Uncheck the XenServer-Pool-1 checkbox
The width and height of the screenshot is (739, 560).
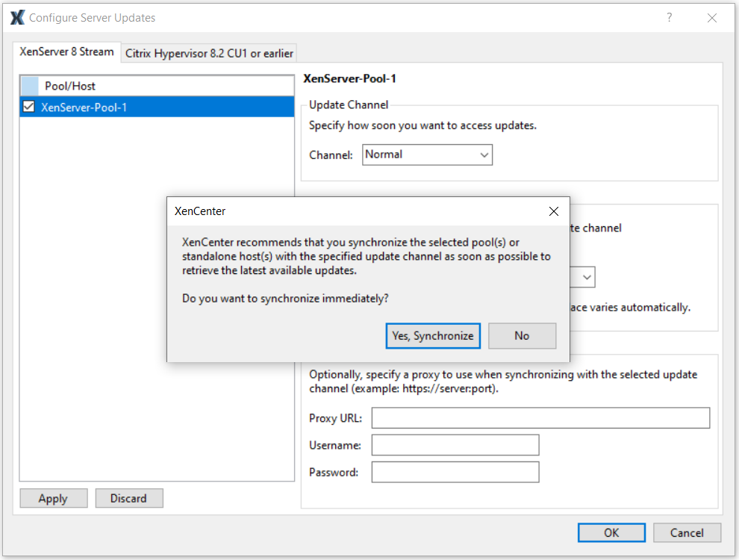point(29,107)
